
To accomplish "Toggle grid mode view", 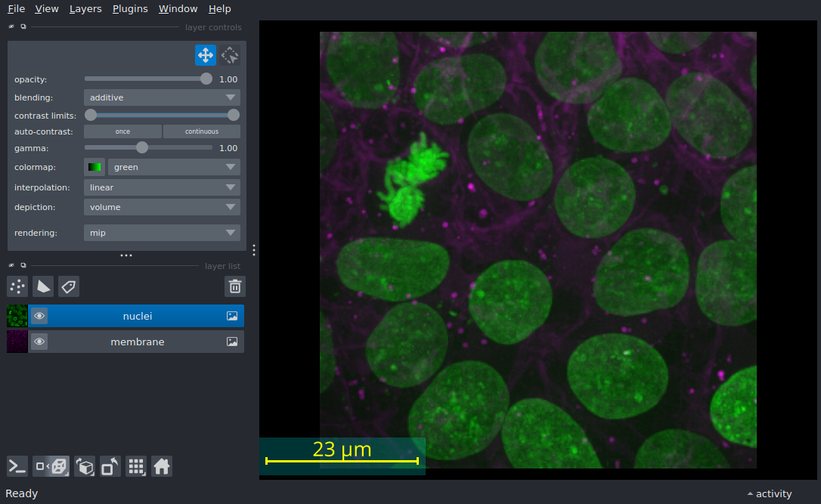I will [x=136, y=466].
